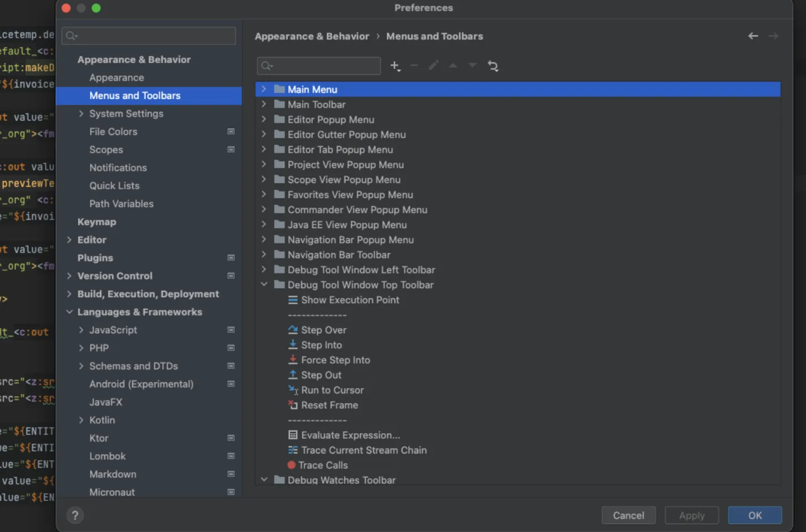Collapse the Debug Tool Window Top Toolbar
Image resolution: width=806 pixels, height=532 pixels.
pos(264,285)
